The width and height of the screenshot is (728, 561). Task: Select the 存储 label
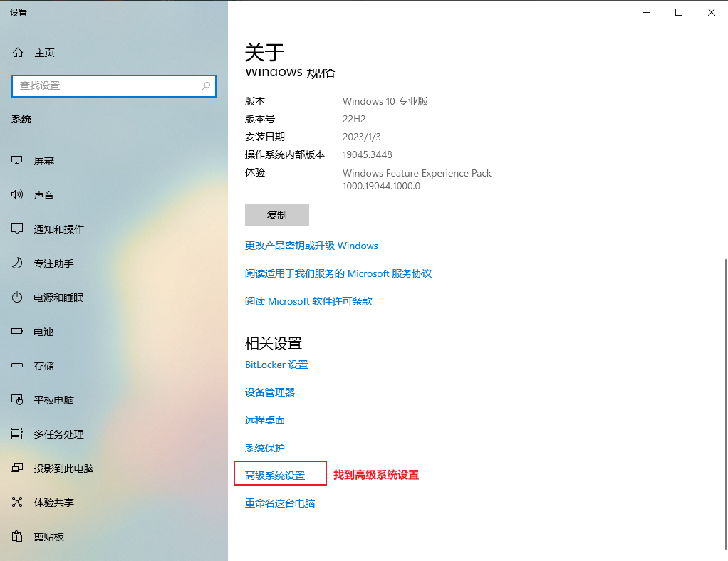(x=43, y=366)
